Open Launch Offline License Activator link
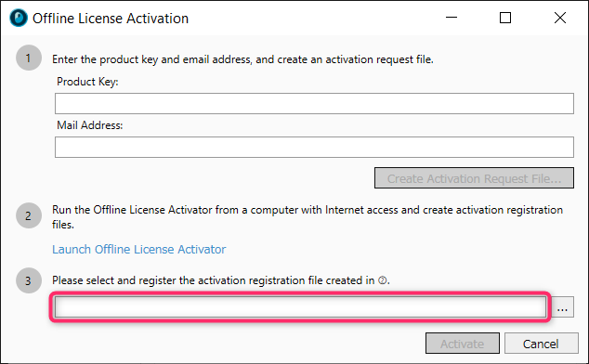This screenshot has width=589, height=364. 139,250
